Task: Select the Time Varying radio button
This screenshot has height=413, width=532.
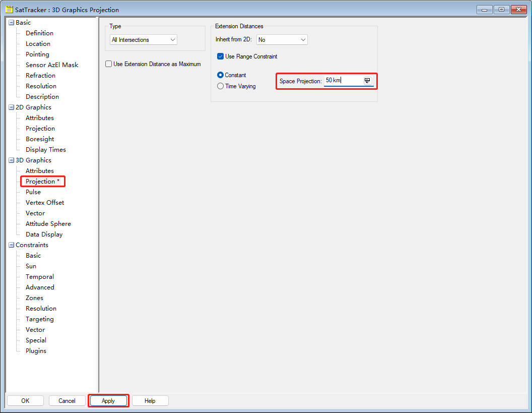Action: tap(220, 86)
